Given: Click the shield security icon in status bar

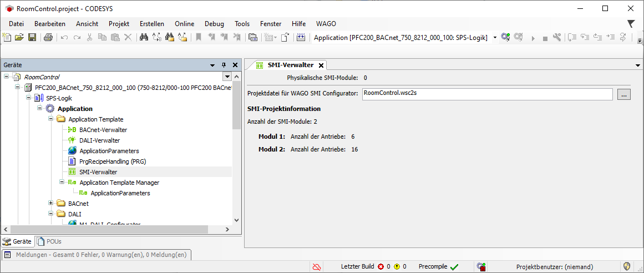Looking at the screenshot, I should click(627, 266).
